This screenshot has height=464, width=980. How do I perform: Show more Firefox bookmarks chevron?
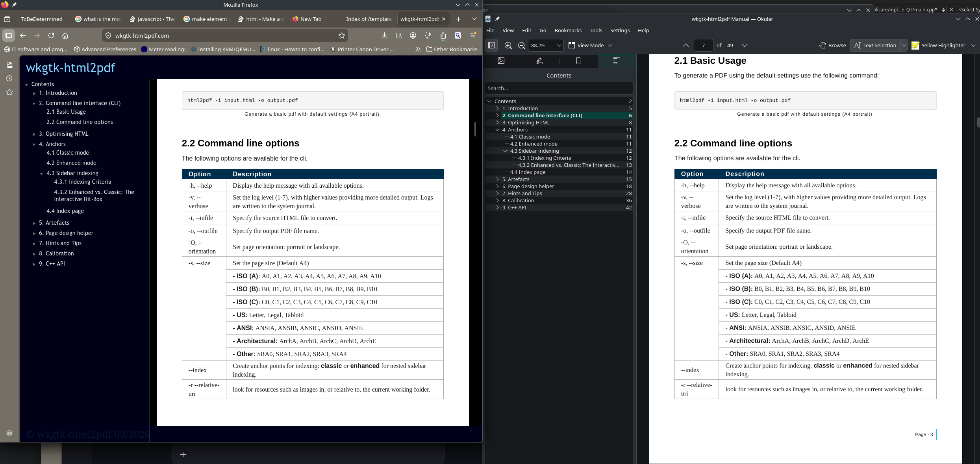[418, 49]
